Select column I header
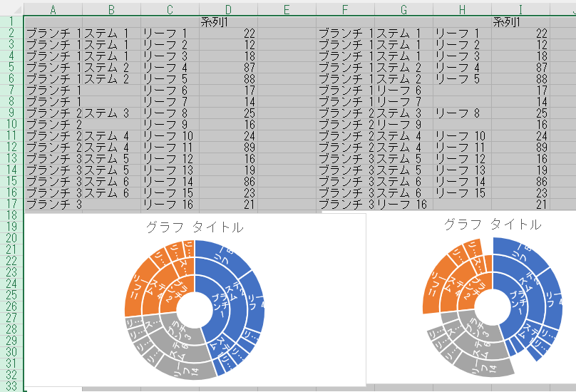The height and width of the screenshot is (392, 576). 520,9
